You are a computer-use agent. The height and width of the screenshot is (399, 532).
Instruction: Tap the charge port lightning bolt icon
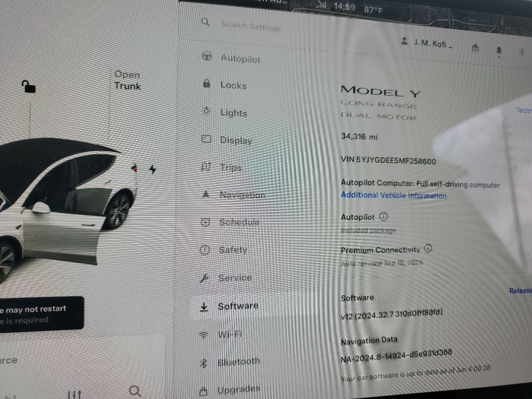click(153, 169)
